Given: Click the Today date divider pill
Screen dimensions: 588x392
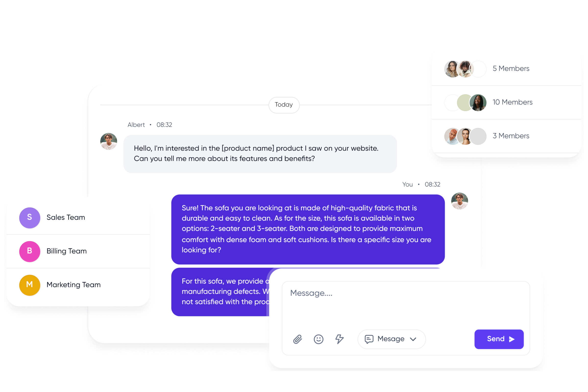Looking at the screenshot, I should point(284,105).
